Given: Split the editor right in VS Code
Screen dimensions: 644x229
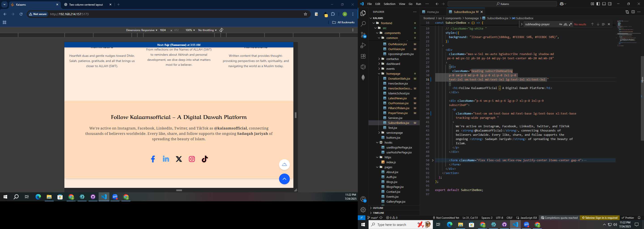Looking at the screenshot, I should click(x=633, y=12).
